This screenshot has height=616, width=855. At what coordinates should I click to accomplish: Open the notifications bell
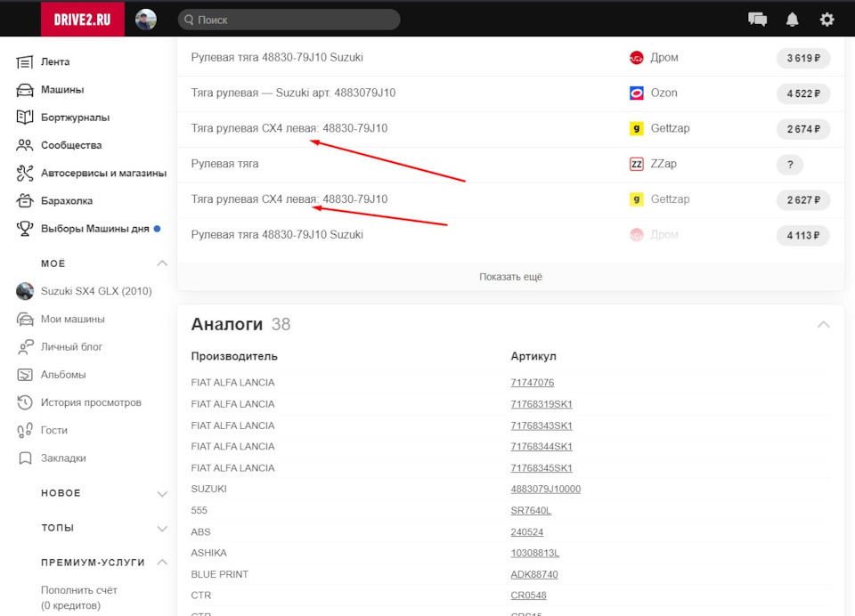793,20
